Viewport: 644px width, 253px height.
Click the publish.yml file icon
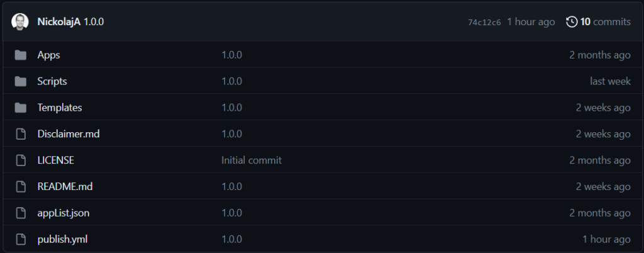pyautogui.click(x=21, y=239)
